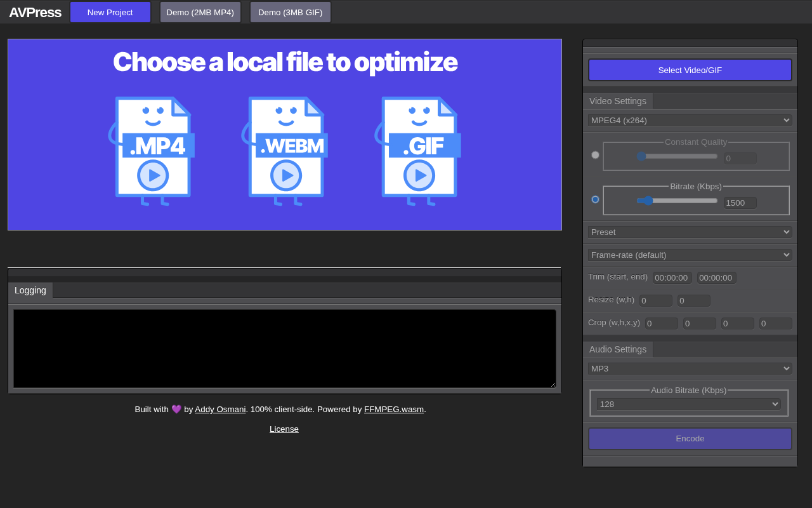Select the Constant Quality radio button
The image size is (812, 508).
click(x=595, y=155)
